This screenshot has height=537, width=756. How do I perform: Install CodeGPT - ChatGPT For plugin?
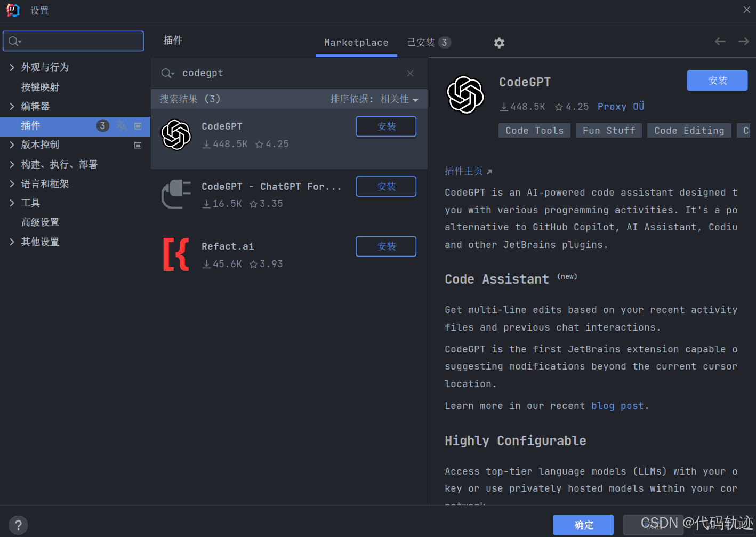[386, 187]
